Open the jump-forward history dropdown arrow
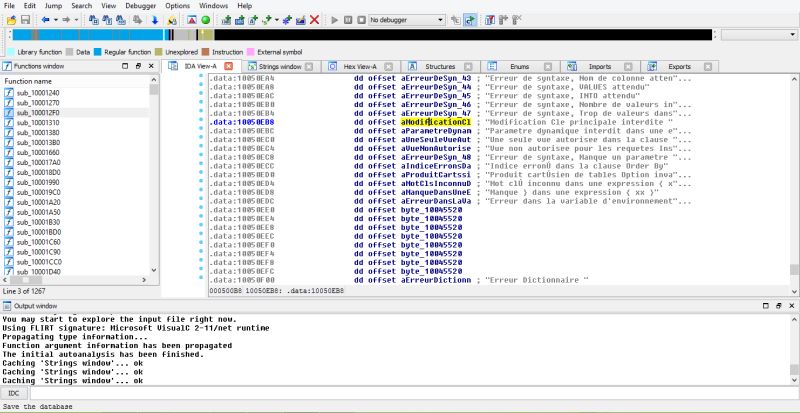 tap(77, 20)
